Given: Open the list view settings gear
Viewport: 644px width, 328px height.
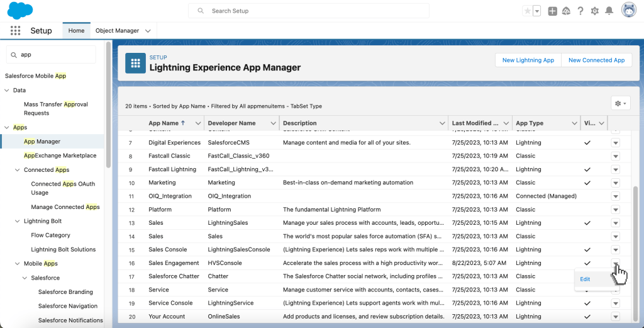Looking at the screenshot, I should [621, 104].
